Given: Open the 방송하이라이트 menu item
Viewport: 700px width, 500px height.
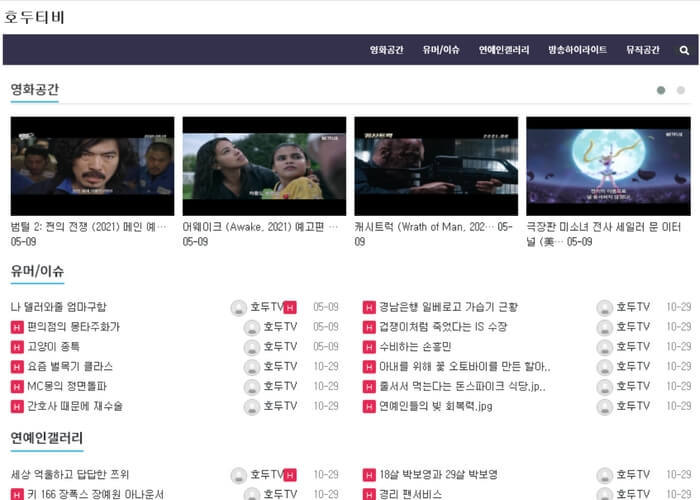Looking at the screenshot, I should (578, 50).
